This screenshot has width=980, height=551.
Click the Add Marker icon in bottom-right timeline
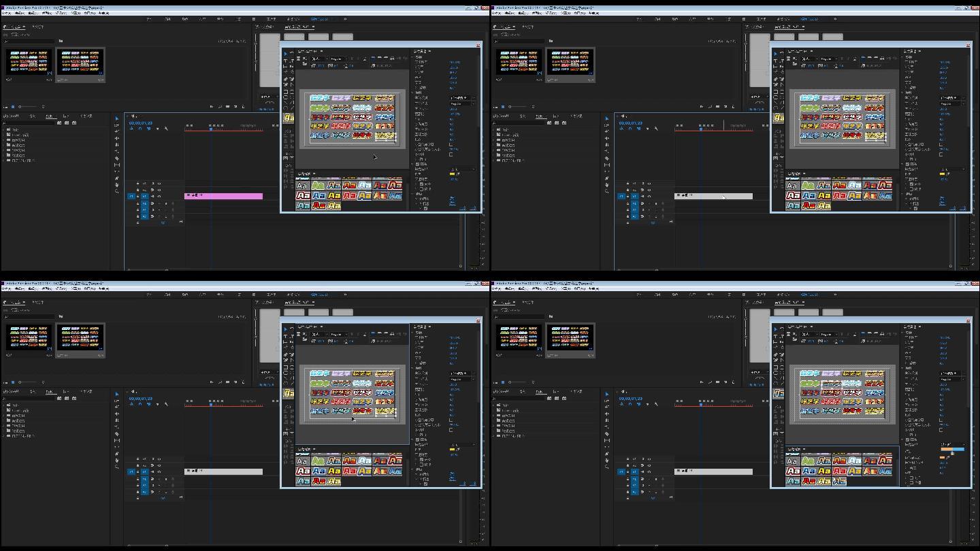coord(648,404)
